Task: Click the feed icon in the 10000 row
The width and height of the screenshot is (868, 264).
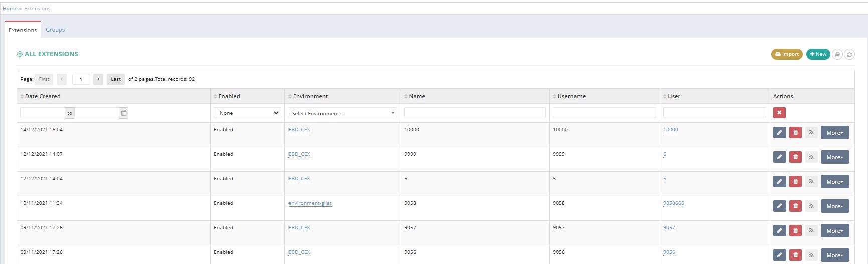Action: pyautogui.click(x=811, y=133)
